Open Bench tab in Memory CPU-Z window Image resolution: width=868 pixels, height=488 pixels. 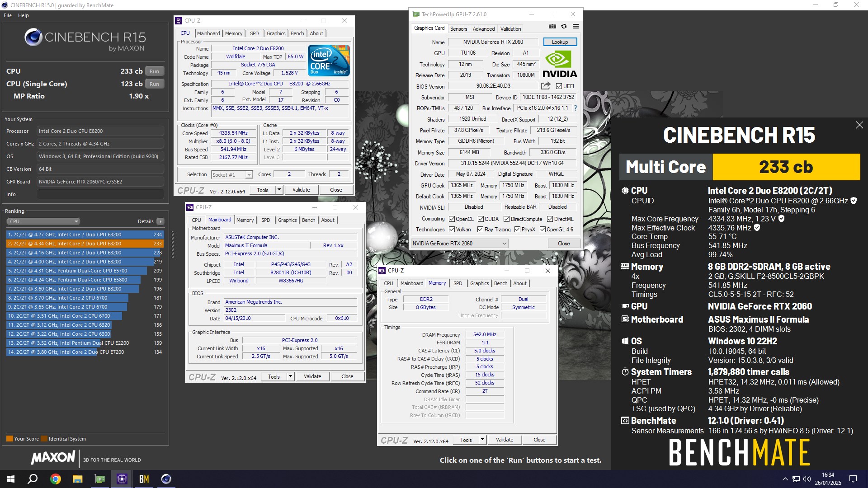coord(500,283)
